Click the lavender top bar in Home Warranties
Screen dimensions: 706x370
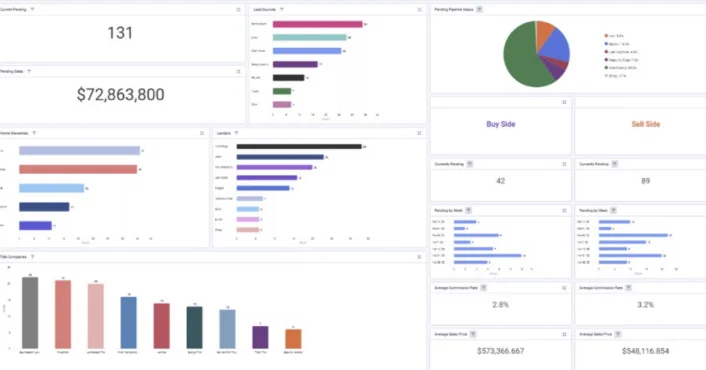click(x=79, y=151)
